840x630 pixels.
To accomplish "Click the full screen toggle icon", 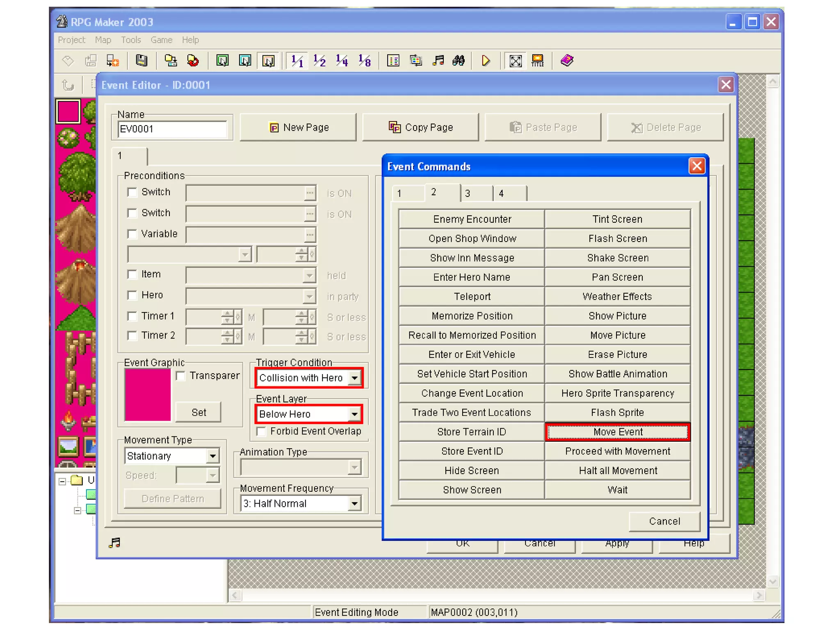I will pos(515,61).
